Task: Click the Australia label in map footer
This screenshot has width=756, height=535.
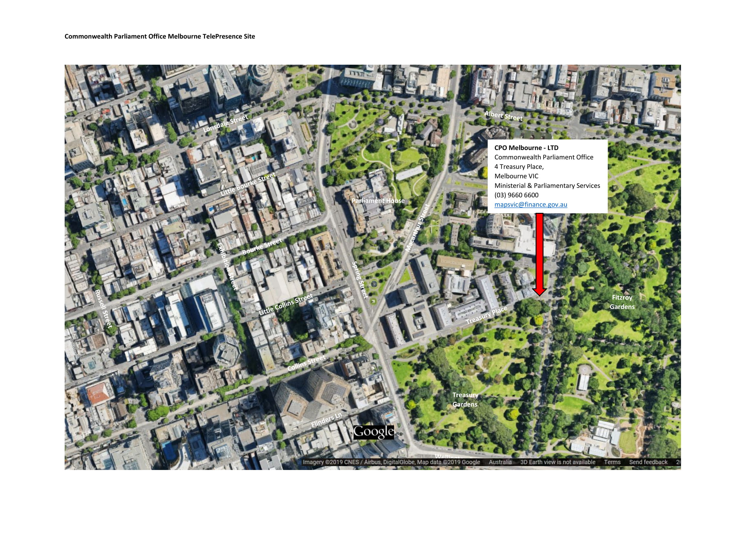Action: pyautogui.click(x=500, y=462)
